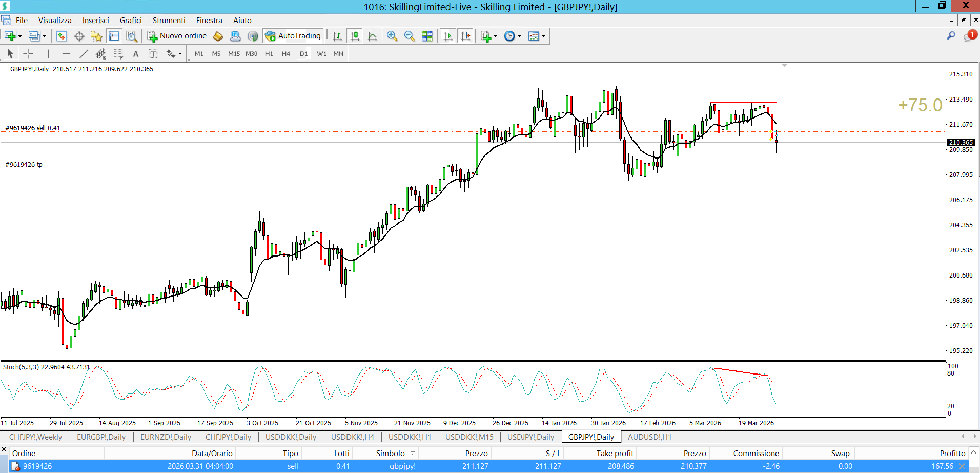
Task: Select order 9619426 row in terminal
Action: [37, 466]
